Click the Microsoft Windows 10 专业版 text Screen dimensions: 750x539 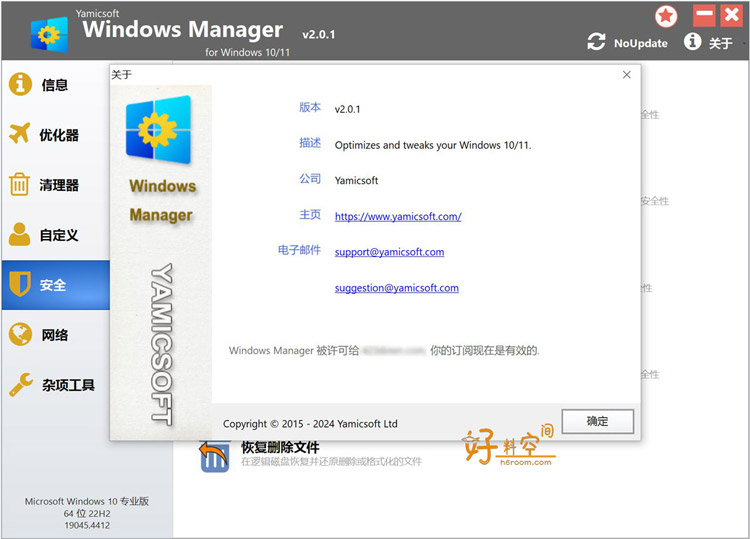[87, 501]
